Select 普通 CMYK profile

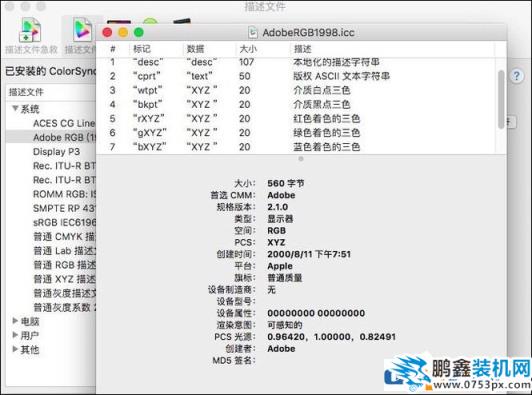(x=64, y=237)
